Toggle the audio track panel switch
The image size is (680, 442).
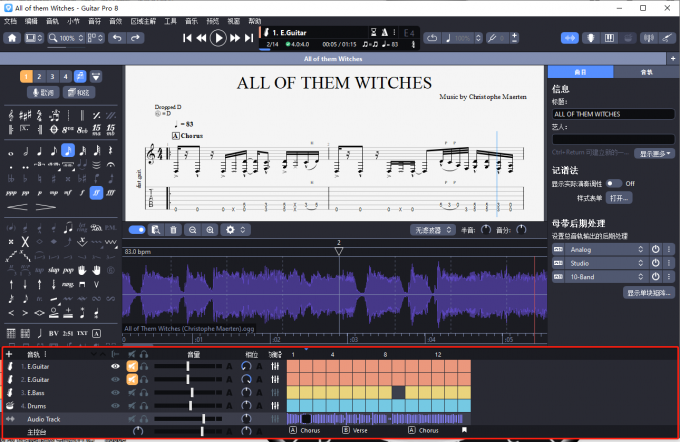tap(137, 230)
